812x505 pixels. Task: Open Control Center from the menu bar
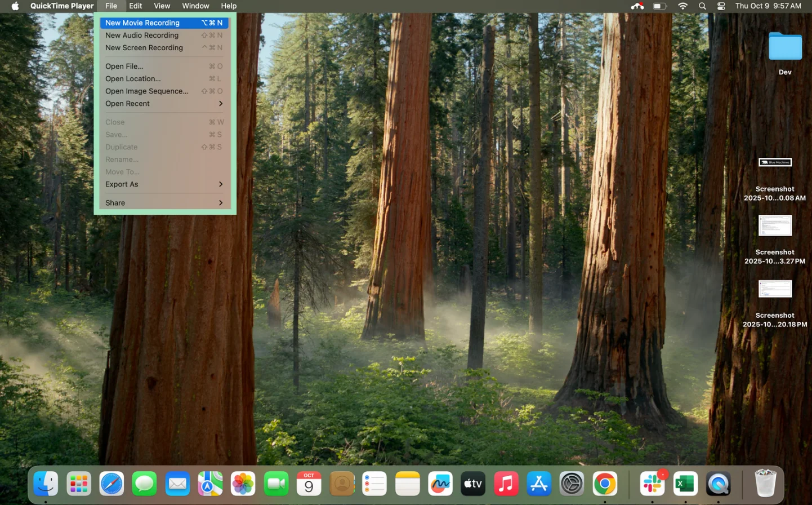(721, 6)
